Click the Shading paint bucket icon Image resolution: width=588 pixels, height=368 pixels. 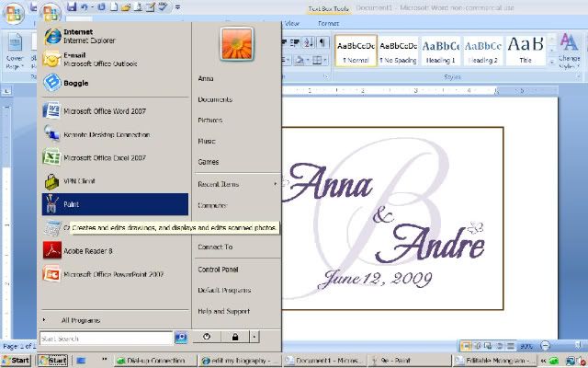(299, 60)
